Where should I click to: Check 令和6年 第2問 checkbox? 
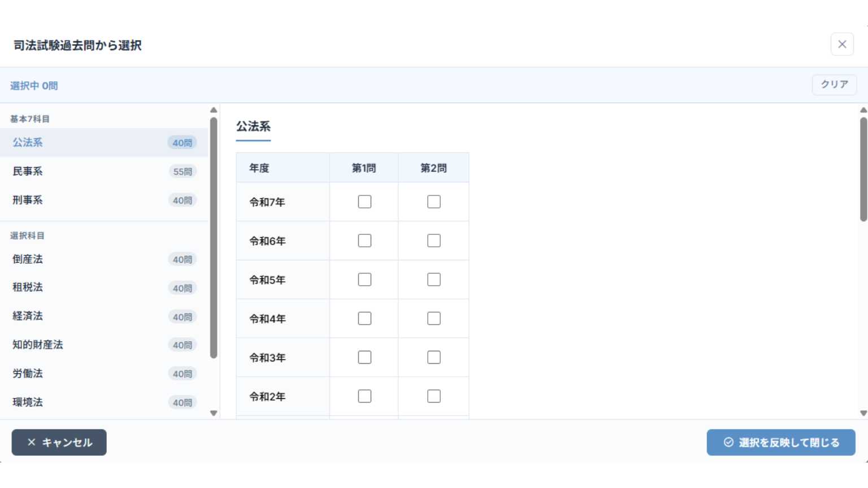click(x=434, y=241)
